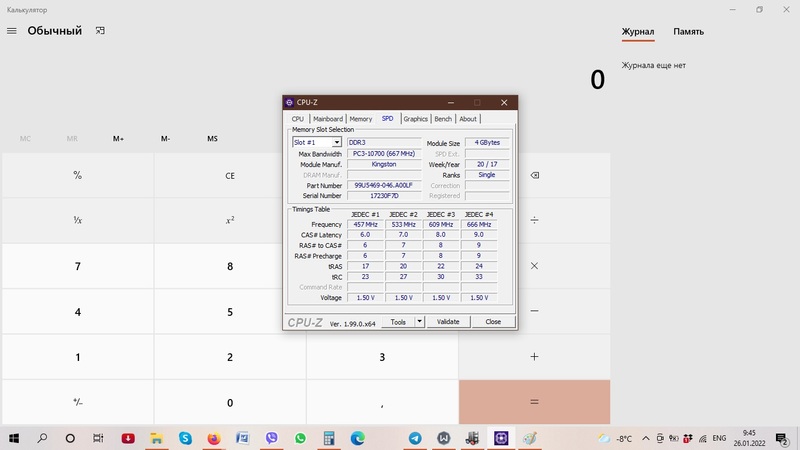Viewport: 800px width, 450px height.
Task: Click the Viber taskbar icon
Action: click(272, 438)
